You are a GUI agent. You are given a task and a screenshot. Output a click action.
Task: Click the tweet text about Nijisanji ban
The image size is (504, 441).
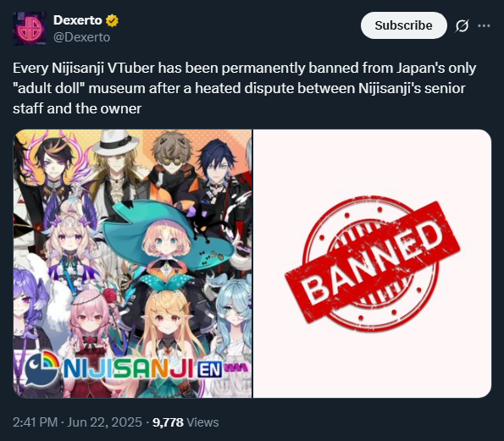tap(244, 88)
